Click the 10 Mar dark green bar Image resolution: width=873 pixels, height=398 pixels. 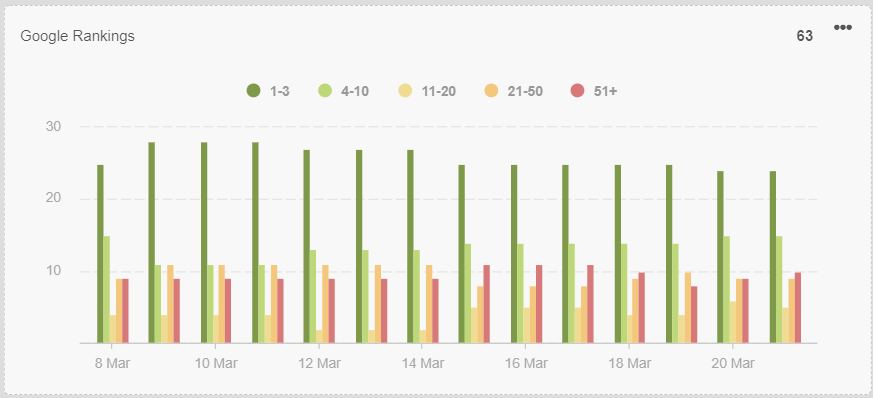[204, 243]
